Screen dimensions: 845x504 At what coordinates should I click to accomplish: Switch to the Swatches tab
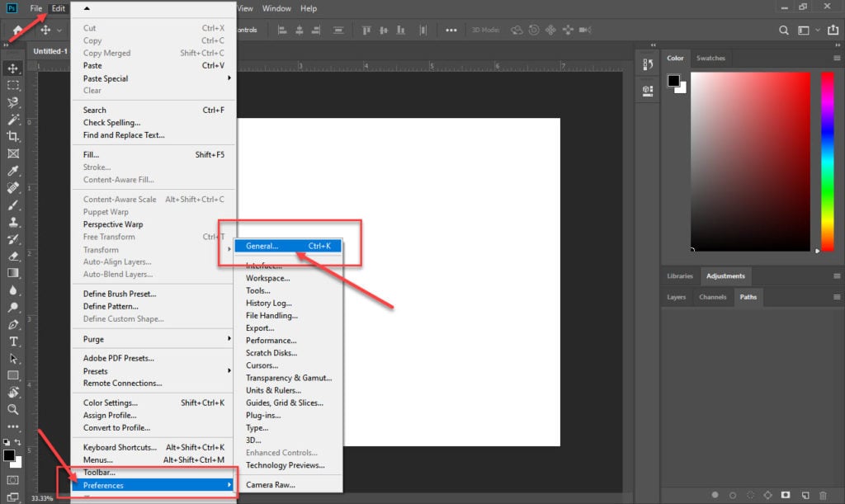710,58
